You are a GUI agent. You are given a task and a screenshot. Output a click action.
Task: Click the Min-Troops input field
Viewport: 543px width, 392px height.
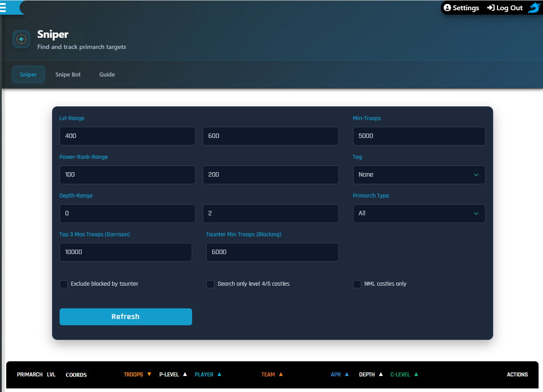click(x=418, y=136)
